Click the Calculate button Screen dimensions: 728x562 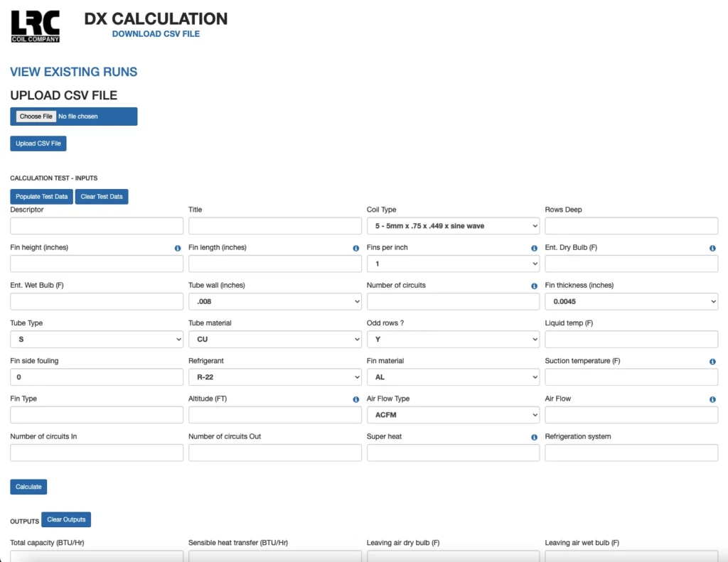28,487
